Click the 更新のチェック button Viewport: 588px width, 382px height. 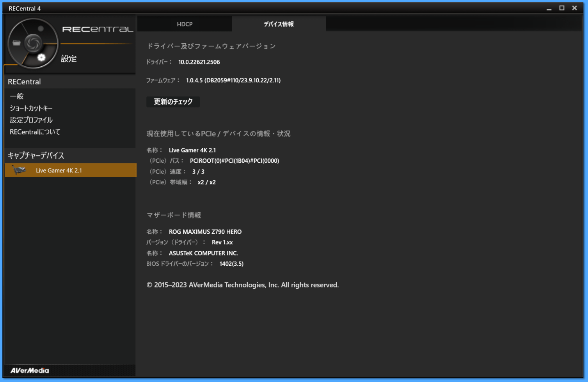pyautogui.click(x=173, y=101)
